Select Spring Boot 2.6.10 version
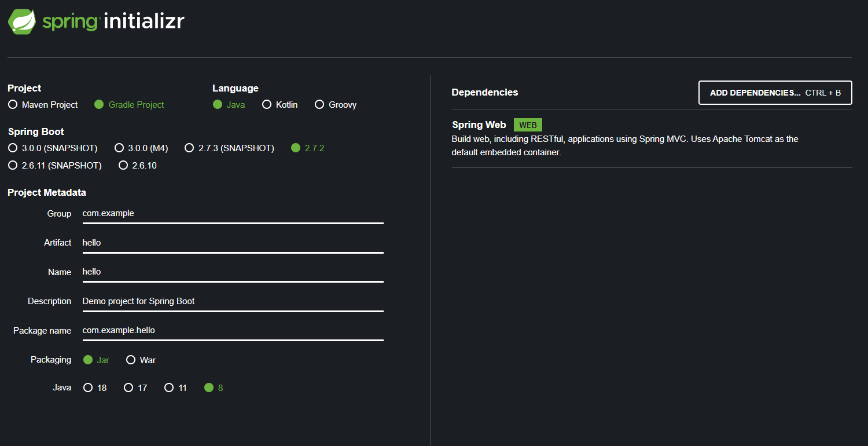 point(138,166)
